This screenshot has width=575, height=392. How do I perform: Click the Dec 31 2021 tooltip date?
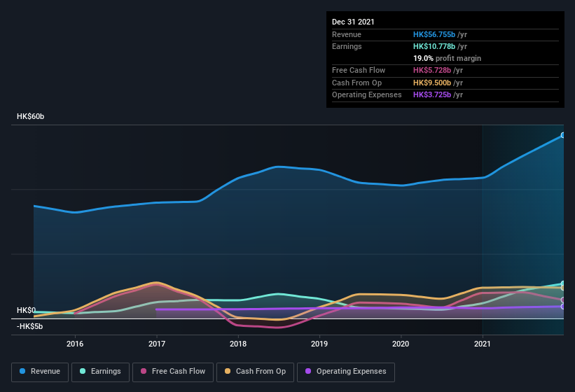(353, 22)
